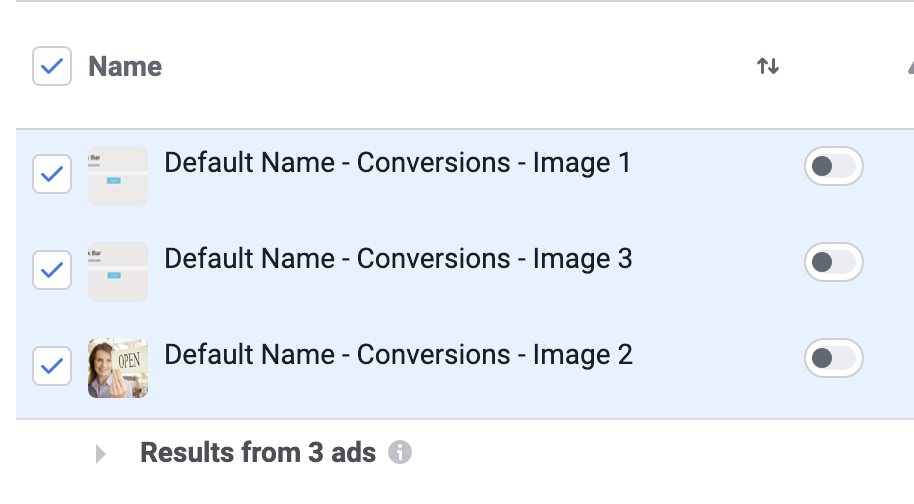Click the Name column header label
The width and height of the screenshot is (914, 504).
pyautogui.click(x=125, y=66)
